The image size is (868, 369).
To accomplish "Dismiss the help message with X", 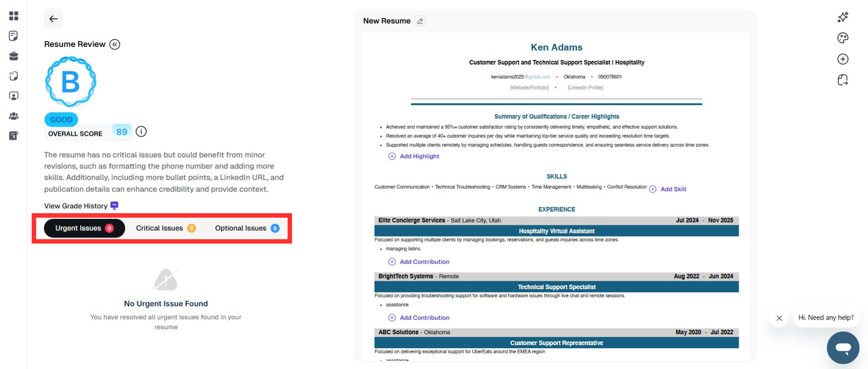I will [779, 318].
